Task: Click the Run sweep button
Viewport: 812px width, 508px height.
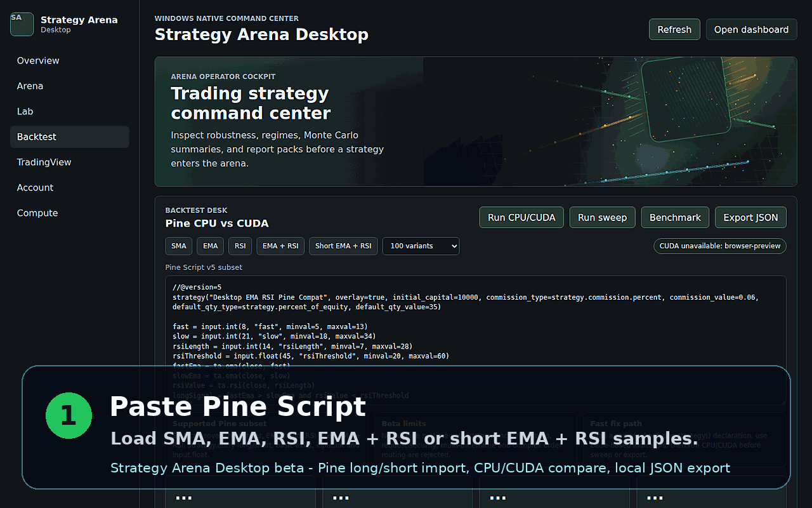Action: 603,217
